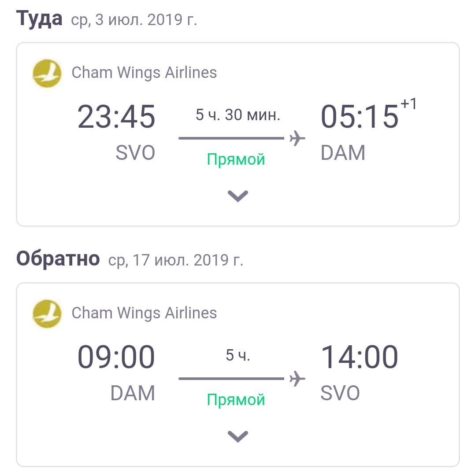This screenshot has width=460, height=476.
Task: Click the airplane icon on the SVO–DAM flight line
Action: pyautogui.click(x=297, y=138)
